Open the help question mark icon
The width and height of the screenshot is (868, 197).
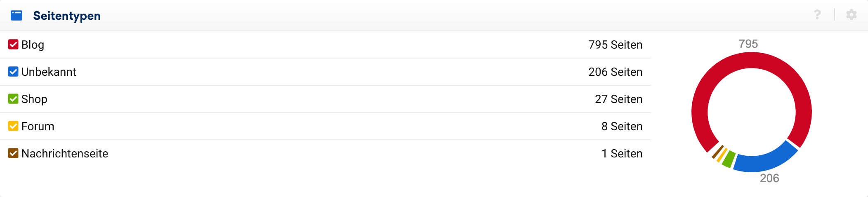point(817,15)
